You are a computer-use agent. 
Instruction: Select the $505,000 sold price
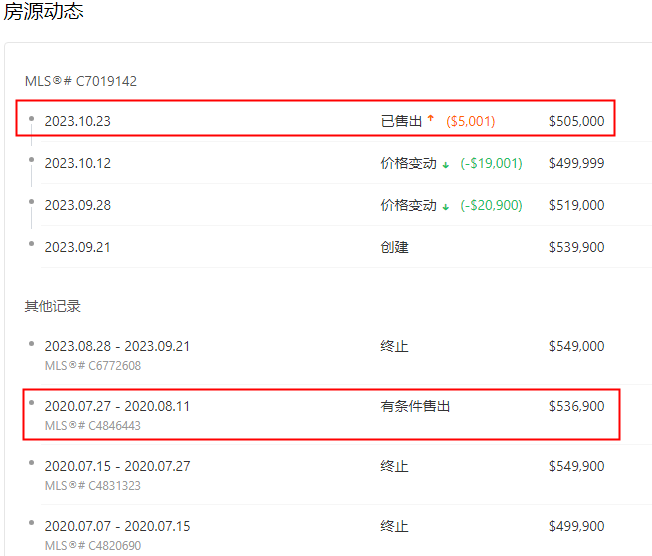[x=576, y=121]
